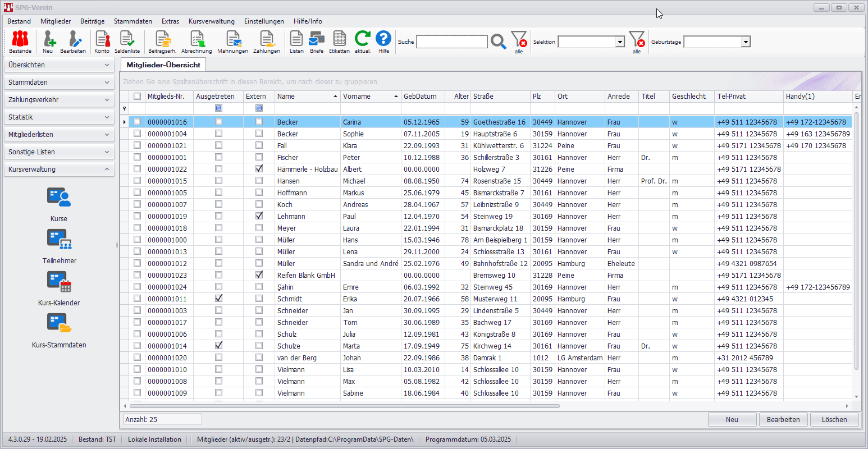Open the Selektion dropdown

point(620,42)
